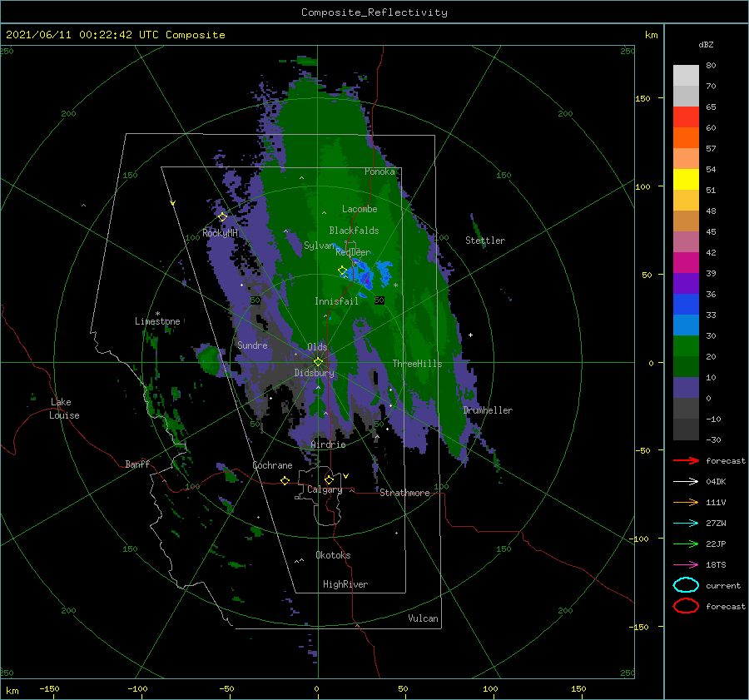Screen dimensions: 749x700
Task: Click the Composite_Reflectivity title
Action: point(374,12)
